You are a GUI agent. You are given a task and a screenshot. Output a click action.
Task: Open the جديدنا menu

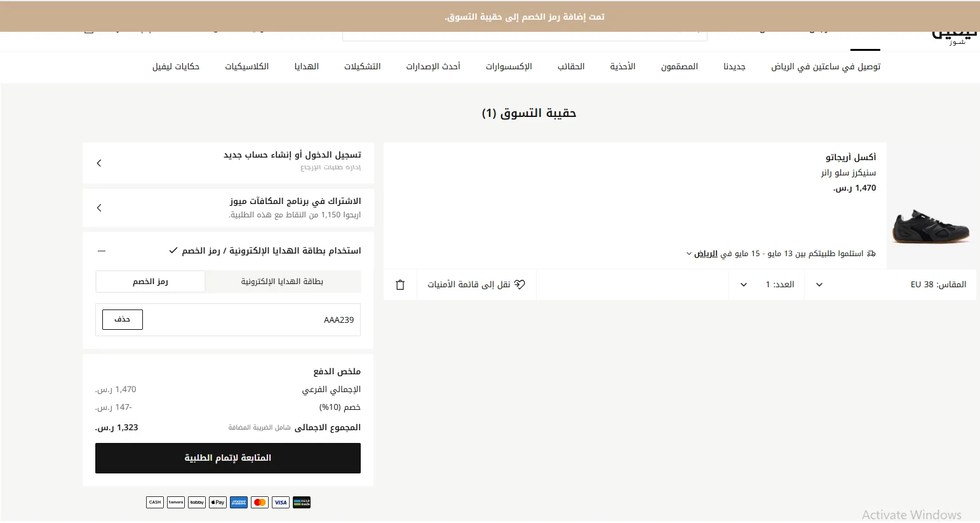click(734, 67)
